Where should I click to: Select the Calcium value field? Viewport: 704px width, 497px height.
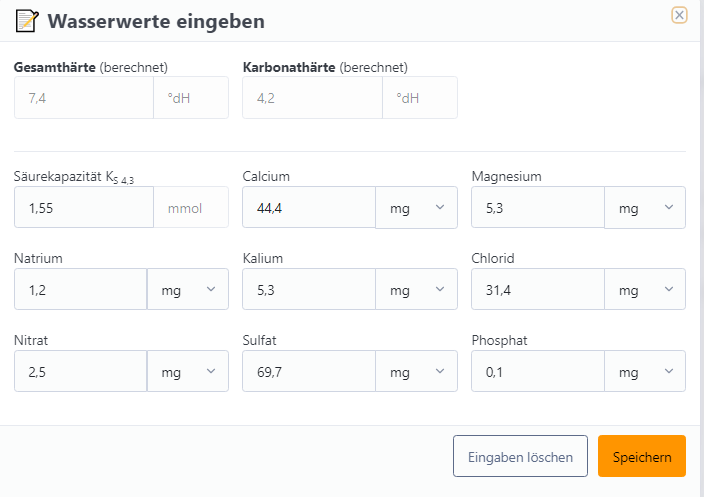coord(309,207)
